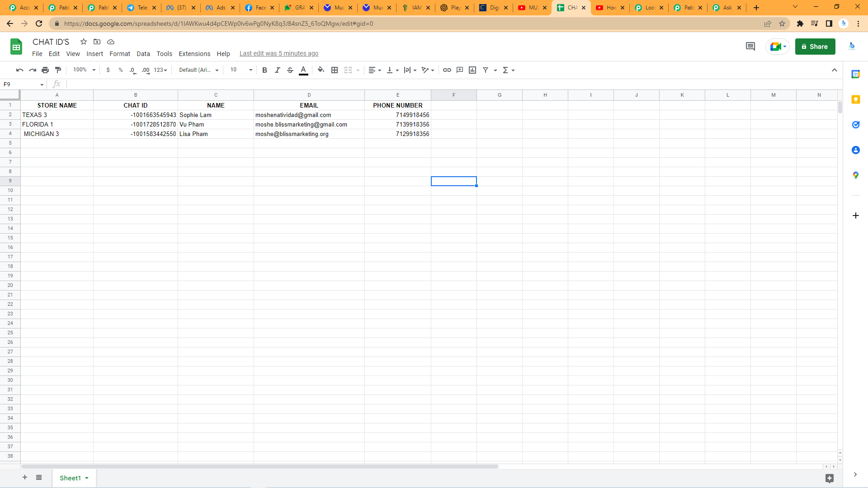Open the fill color picker
The image size is (868, 488).
321,70
